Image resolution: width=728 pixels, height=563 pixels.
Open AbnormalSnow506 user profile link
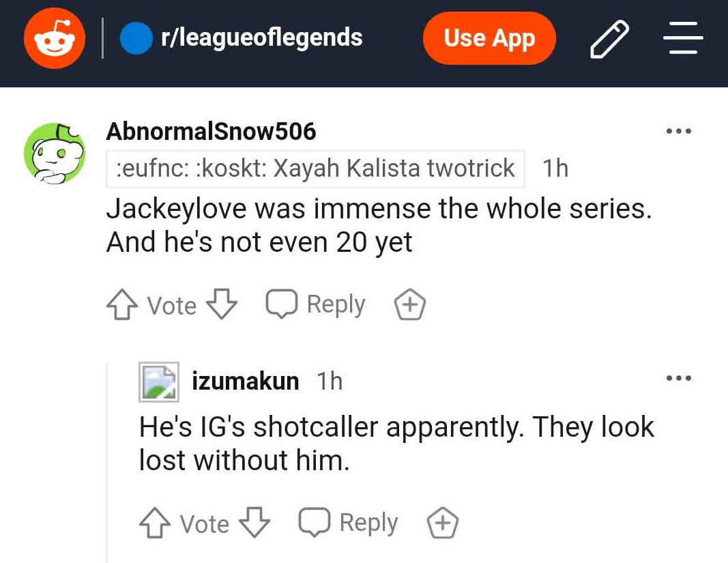click(211, 131)
